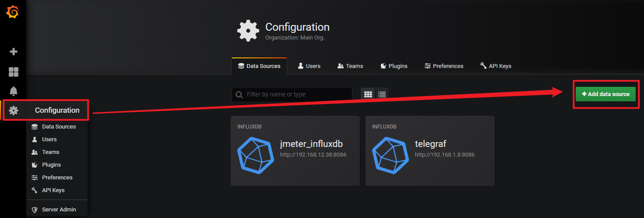Click the teams icon beside the flyout's Teams

pos(35,152)
